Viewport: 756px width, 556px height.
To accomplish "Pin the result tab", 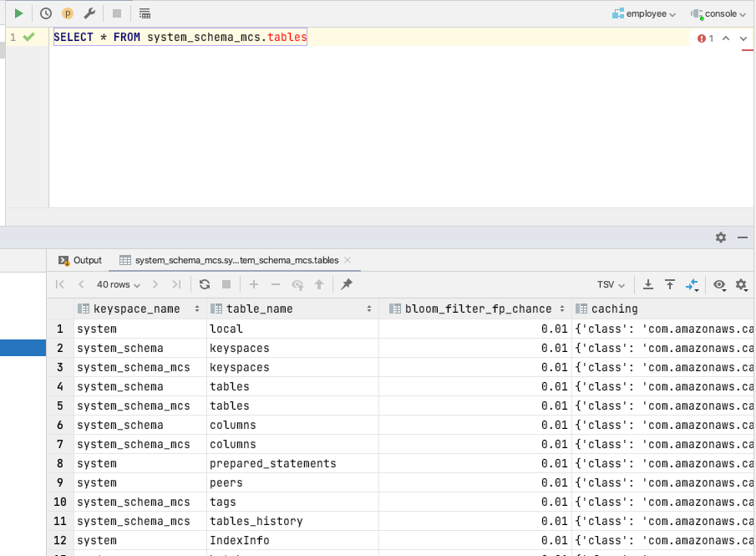I will point(346,284).
